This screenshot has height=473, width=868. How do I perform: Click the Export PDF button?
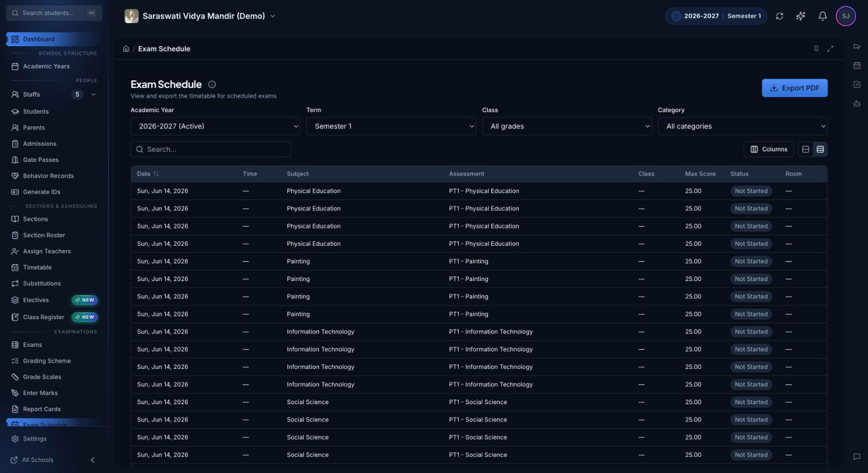795,88
